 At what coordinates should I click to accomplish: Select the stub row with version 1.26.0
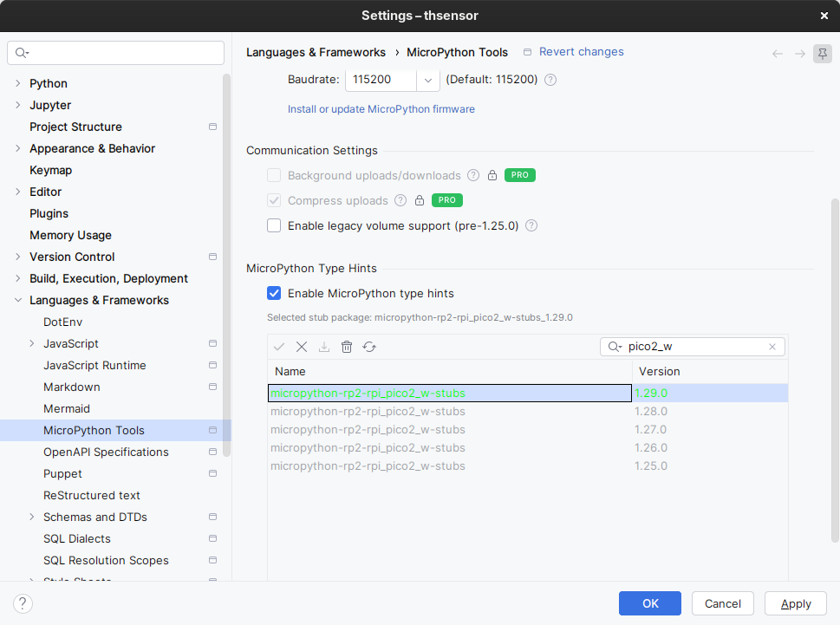pyautogui.click(x=528, y=448)
